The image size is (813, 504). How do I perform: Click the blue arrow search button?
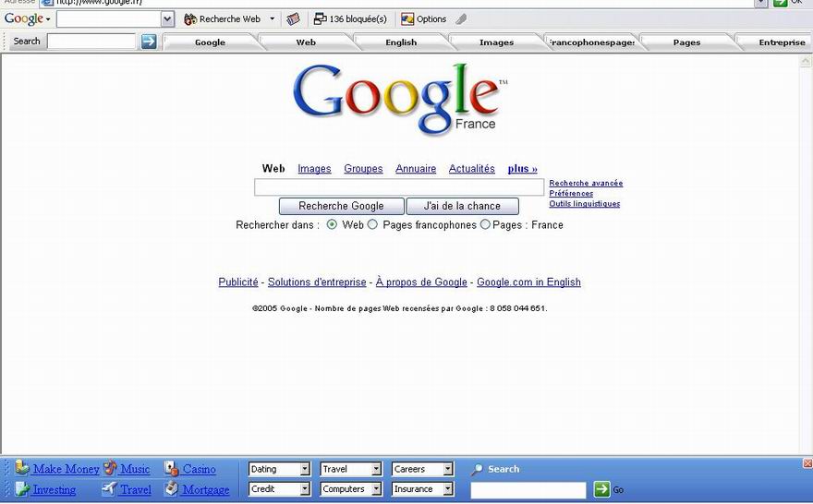(x=149, y=41)
